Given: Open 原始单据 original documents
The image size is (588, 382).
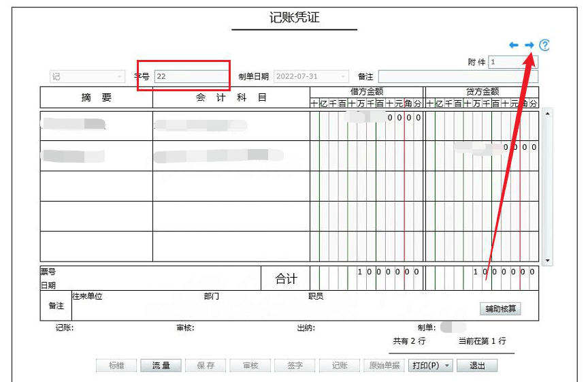Looking at the screenshot, I should point(384,366).
